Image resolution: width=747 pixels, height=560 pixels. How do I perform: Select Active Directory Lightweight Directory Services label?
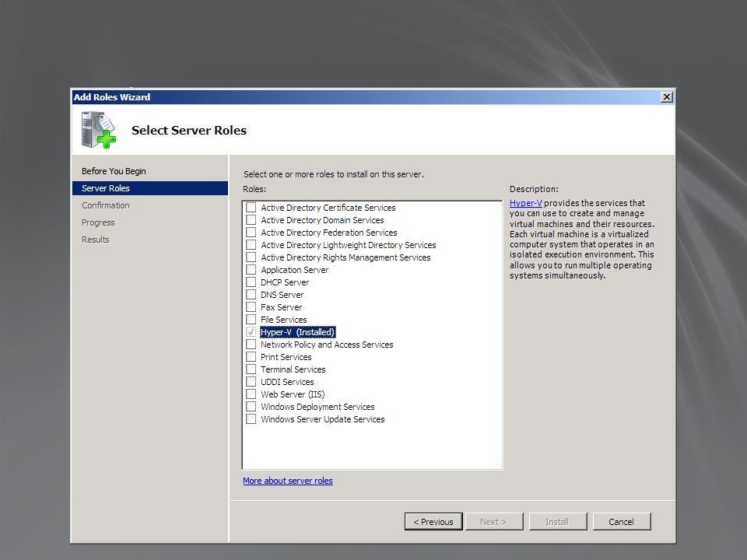[349, 245]
